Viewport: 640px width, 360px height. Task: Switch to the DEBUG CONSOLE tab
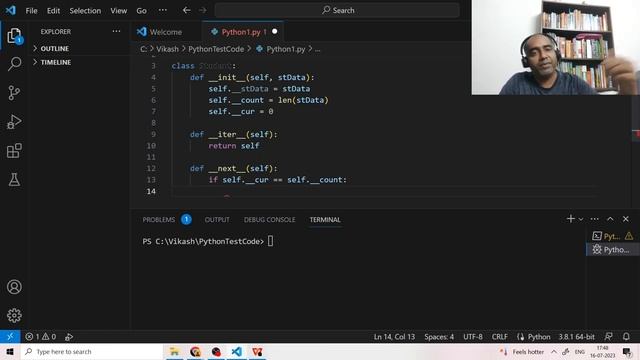pos(269,220)
